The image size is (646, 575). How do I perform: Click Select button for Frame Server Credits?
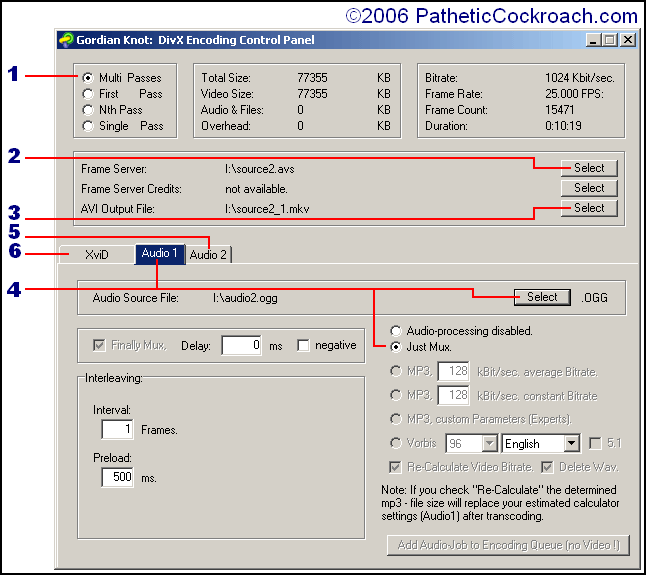click(589, 188)
